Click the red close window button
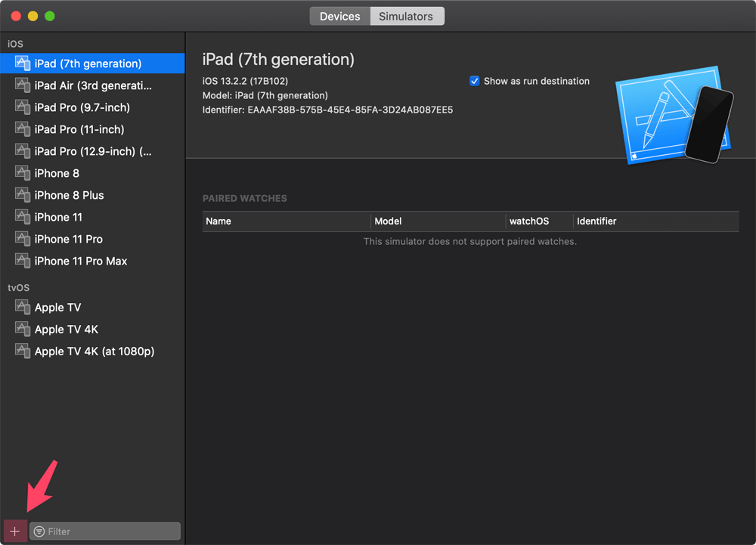Image resolution: width=756 pixels, height=545 pixels. (x=16, y=16)
